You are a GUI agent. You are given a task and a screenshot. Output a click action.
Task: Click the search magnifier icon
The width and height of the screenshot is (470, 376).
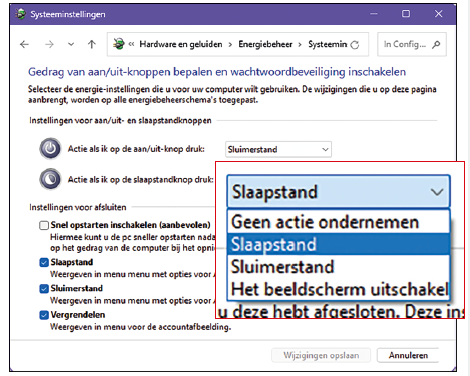point(436,44)
